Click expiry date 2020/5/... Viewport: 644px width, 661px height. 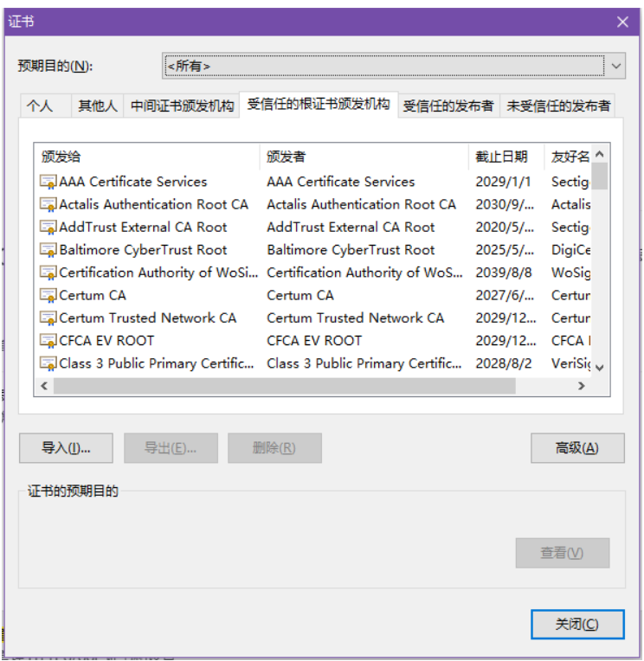[505, 228]
